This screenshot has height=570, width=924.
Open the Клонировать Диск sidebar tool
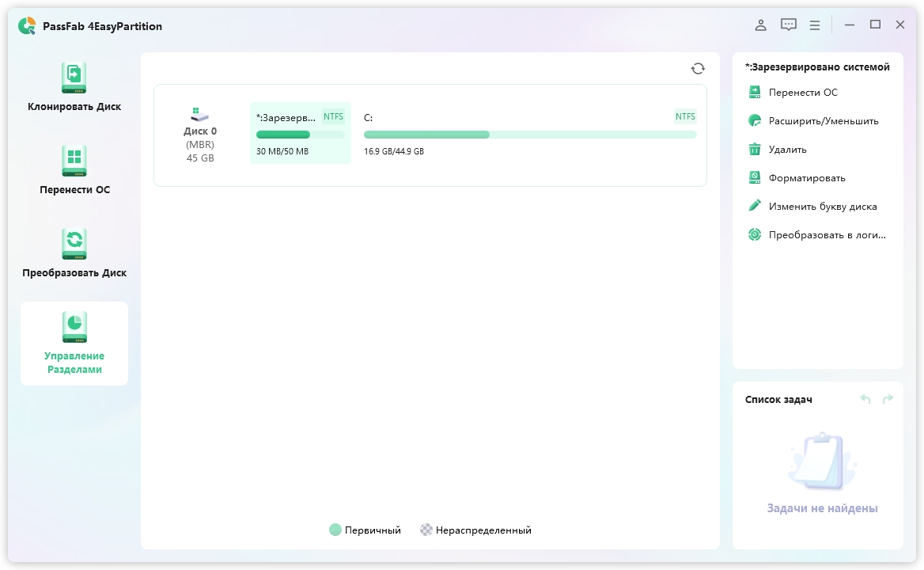coord(74,87)
